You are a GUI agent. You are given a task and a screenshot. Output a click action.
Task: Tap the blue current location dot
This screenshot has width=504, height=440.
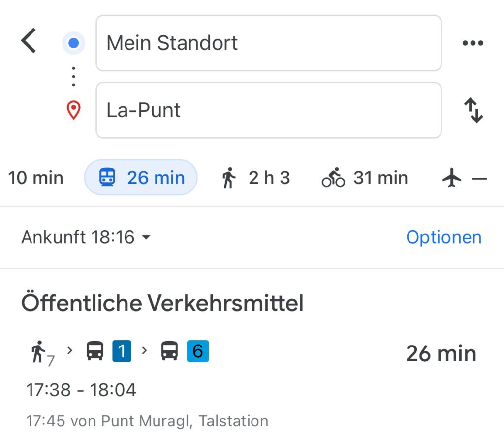74,43
